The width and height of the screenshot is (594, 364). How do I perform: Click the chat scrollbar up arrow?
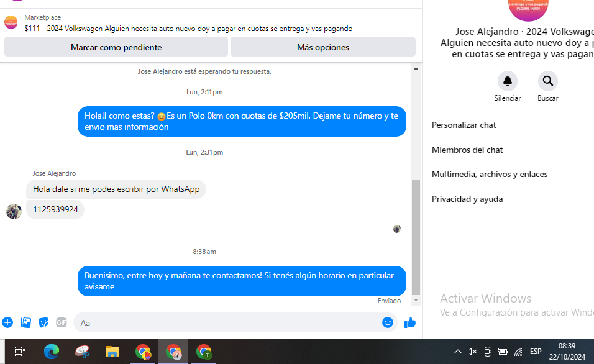tap(416, 68)
